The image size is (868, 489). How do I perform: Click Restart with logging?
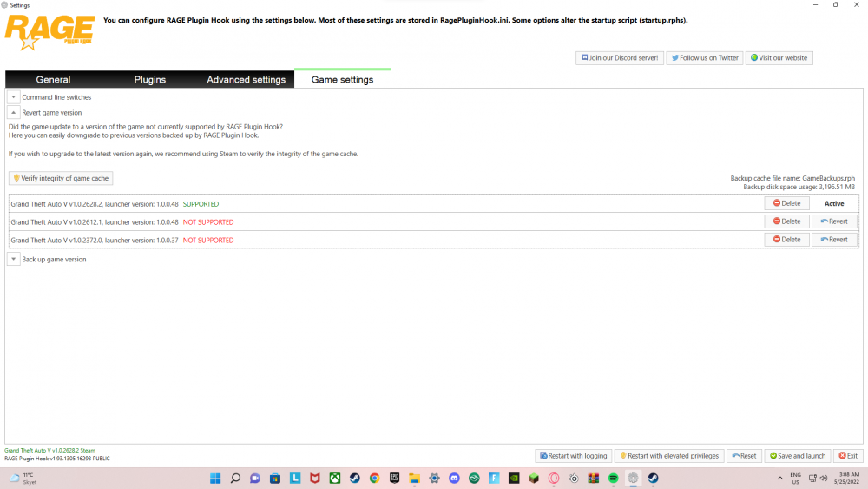coord(574,456)
